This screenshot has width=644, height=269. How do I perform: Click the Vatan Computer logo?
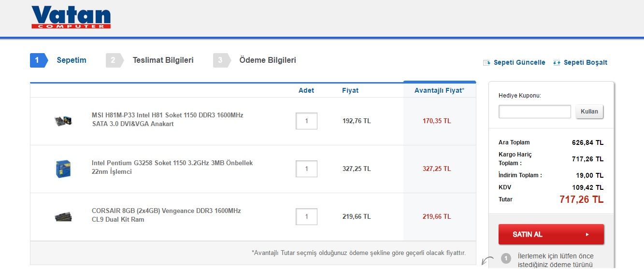click(71, 17)
